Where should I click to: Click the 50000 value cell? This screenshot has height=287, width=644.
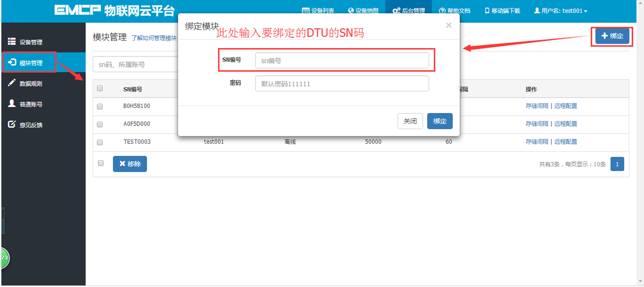pos(373,142)
